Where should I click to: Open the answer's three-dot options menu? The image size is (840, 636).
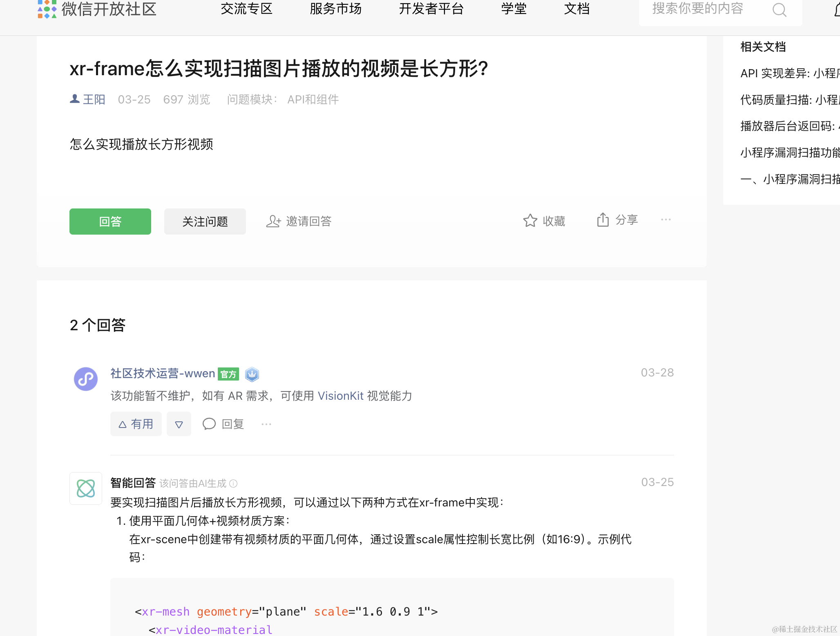pos(266,424)
